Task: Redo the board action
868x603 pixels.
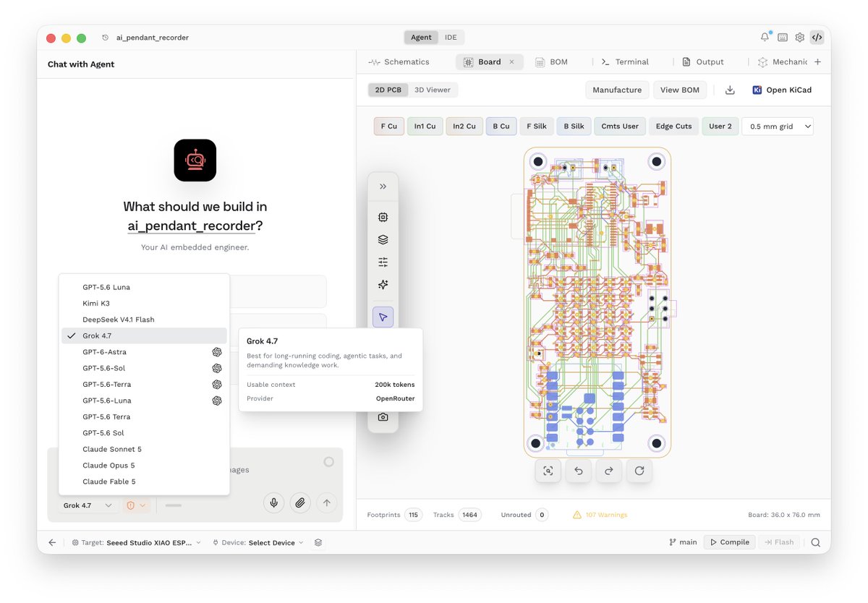Action: click(x=609, y=471)
